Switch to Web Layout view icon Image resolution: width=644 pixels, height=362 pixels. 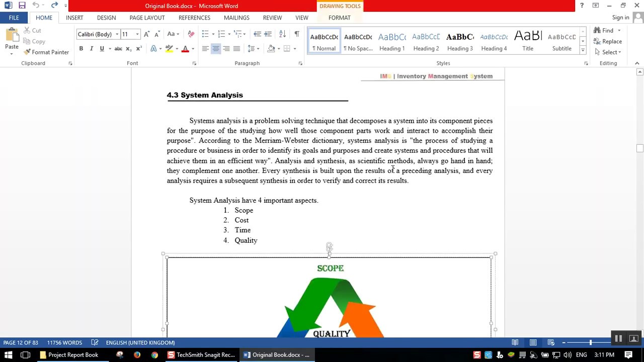tap(551, 343)
